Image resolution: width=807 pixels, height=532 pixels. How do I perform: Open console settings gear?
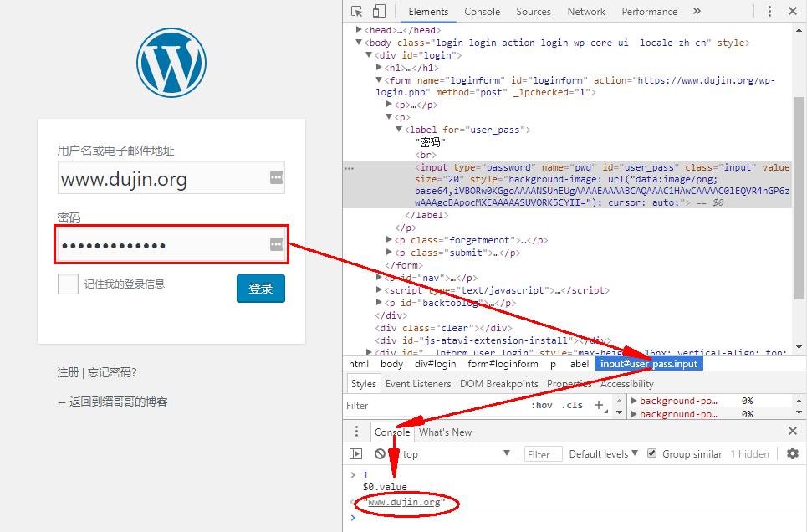793,453
